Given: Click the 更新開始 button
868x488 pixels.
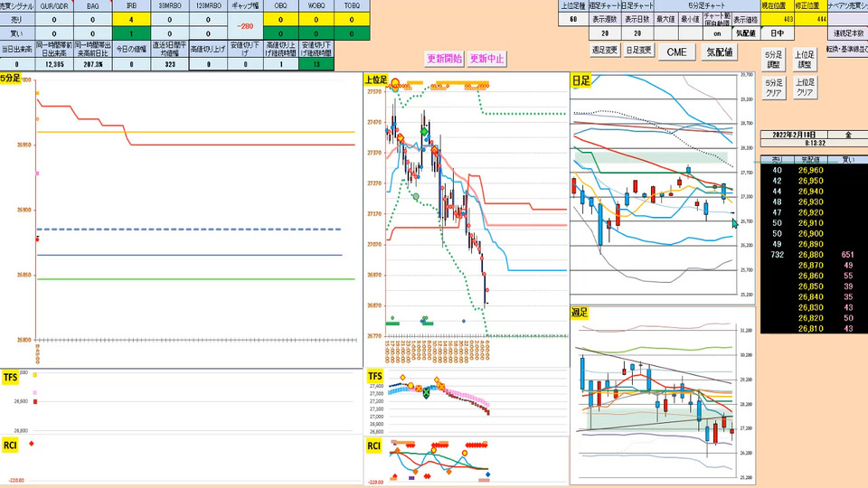Looking at the screenshot, I should coord(444,59).
